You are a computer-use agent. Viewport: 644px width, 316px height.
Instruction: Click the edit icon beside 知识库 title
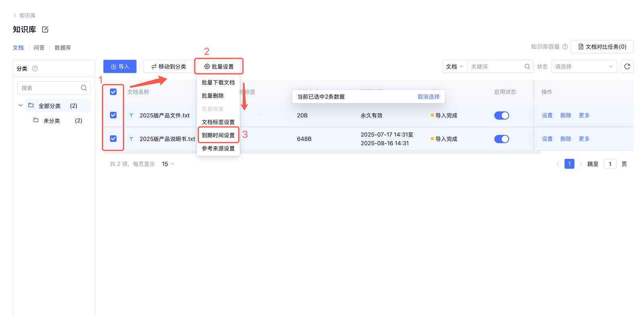45,29
